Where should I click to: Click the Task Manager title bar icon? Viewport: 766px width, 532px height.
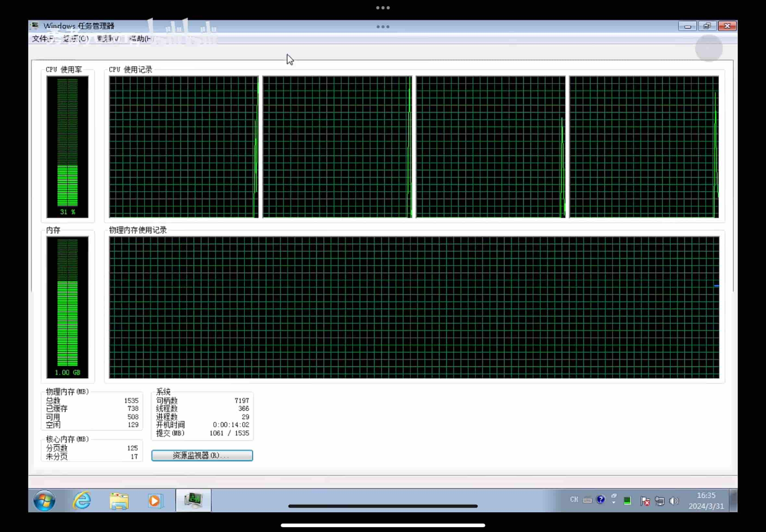(35, 26)
